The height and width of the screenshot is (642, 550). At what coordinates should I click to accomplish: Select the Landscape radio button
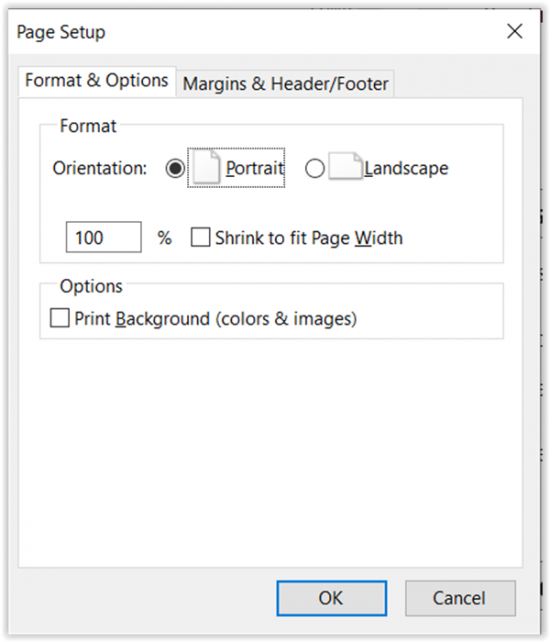click(x=315, y=168)
